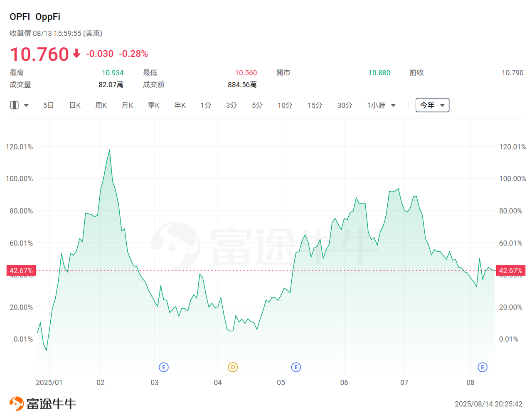
Task: Select the 30分 interval
Action: 345,105
